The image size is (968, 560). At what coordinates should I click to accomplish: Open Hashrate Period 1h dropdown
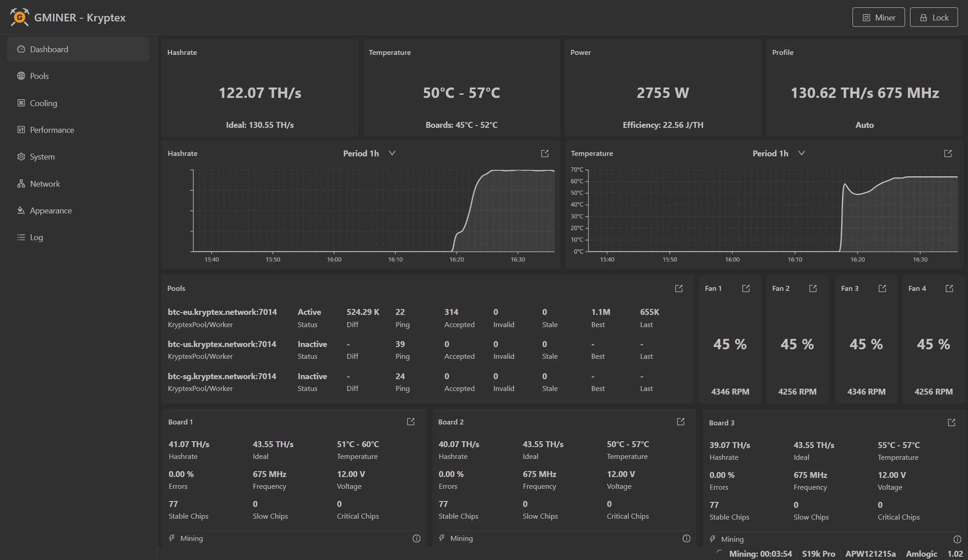tap(369, 154)
